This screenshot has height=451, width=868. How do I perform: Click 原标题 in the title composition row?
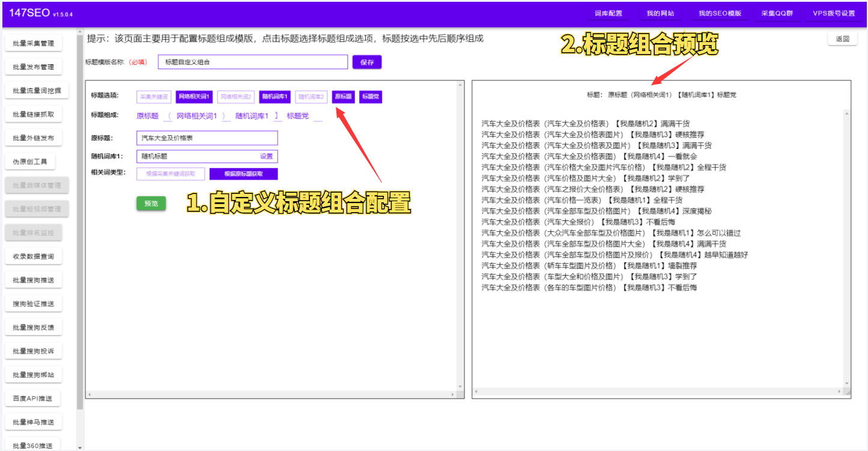pos(148,116)
